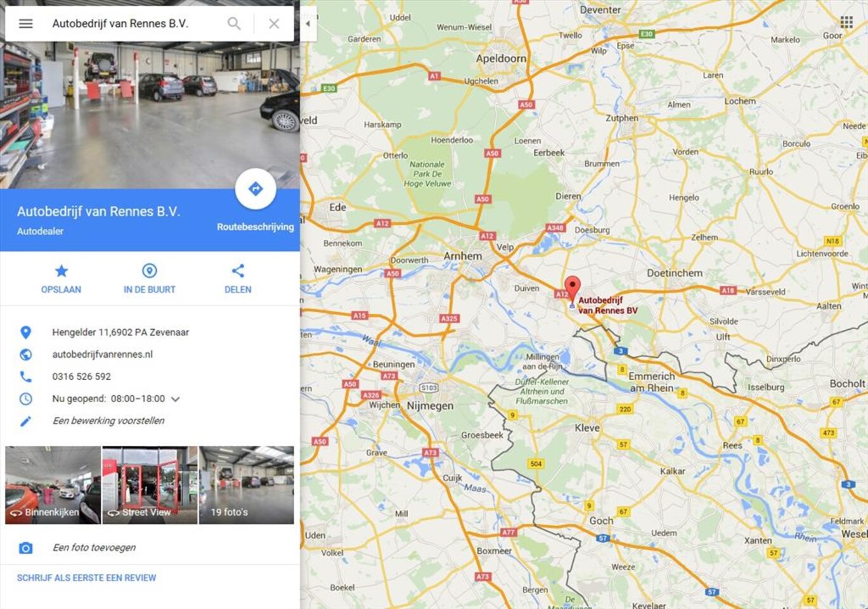The width and height of the screenshot is (868, 609).
Task: Open the Street View thumbnail
Action: 150,485
